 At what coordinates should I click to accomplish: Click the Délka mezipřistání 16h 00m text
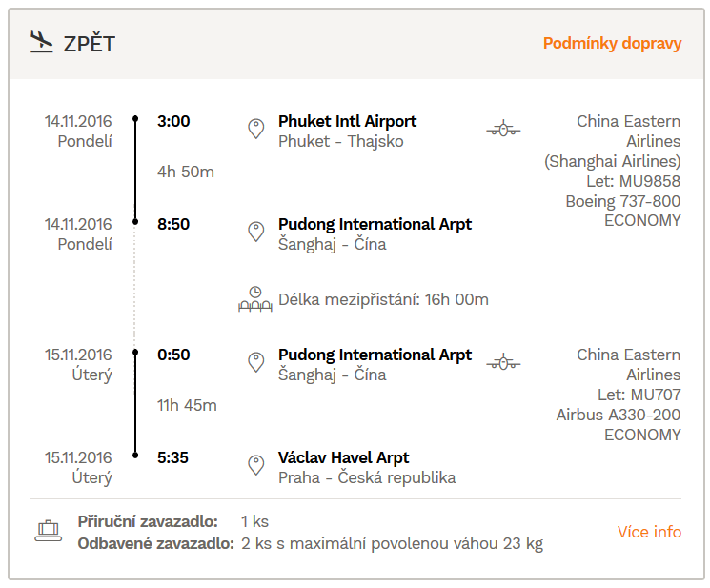pyautogui.click(x=383, y=299)
